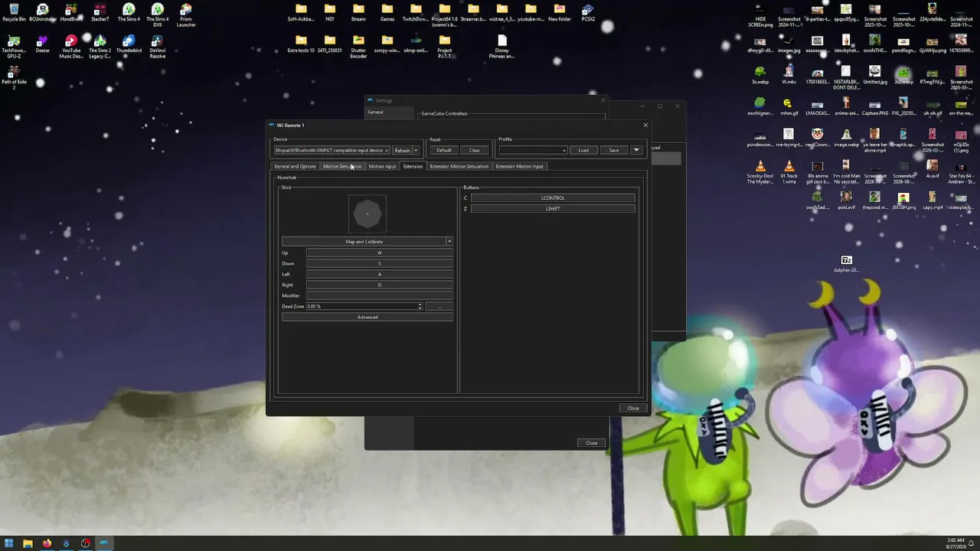Image resolution: width=980 pixels, height=551 pixels.
Task: Remap the stick Right binding D
Action: [380, 285]
